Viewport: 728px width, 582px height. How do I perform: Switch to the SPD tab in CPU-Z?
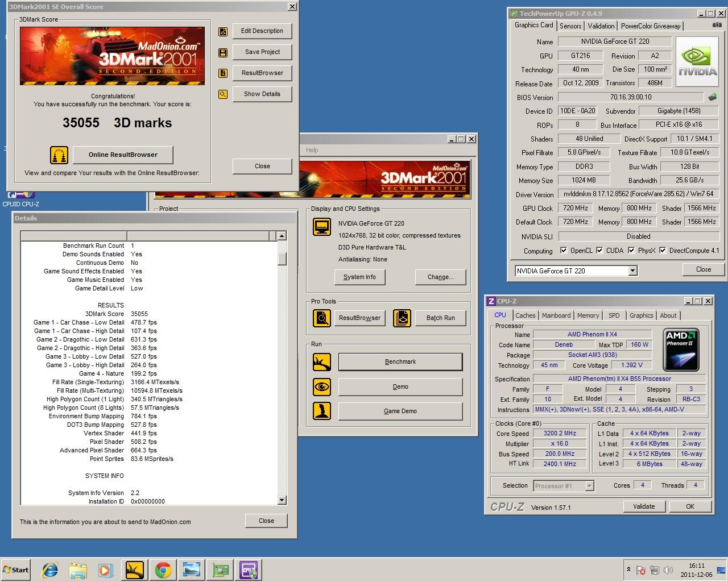614,315
